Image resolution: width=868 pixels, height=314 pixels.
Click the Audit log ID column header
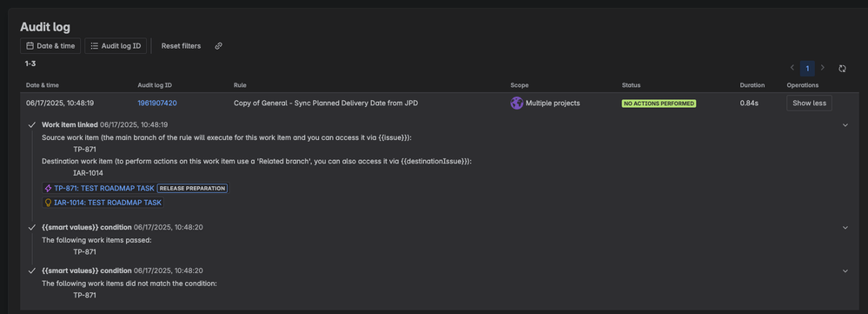pyautogui.click(x=155, y=85)
